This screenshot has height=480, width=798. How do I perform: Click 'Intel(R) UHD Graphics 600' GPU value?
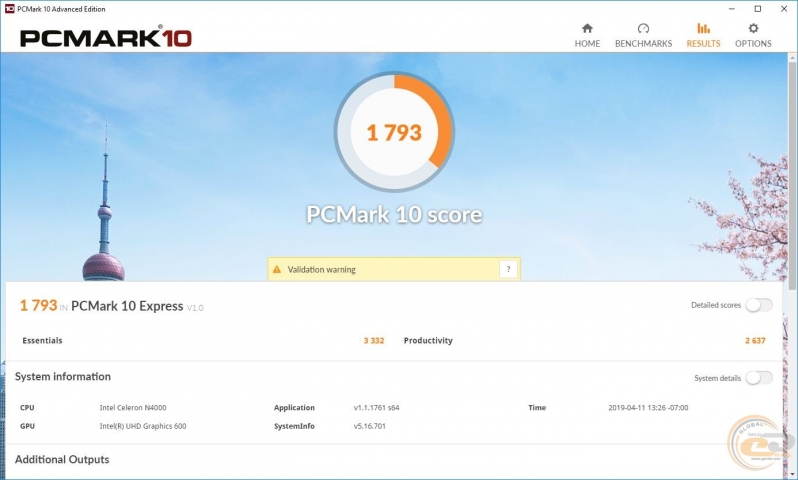coord(143,426)
